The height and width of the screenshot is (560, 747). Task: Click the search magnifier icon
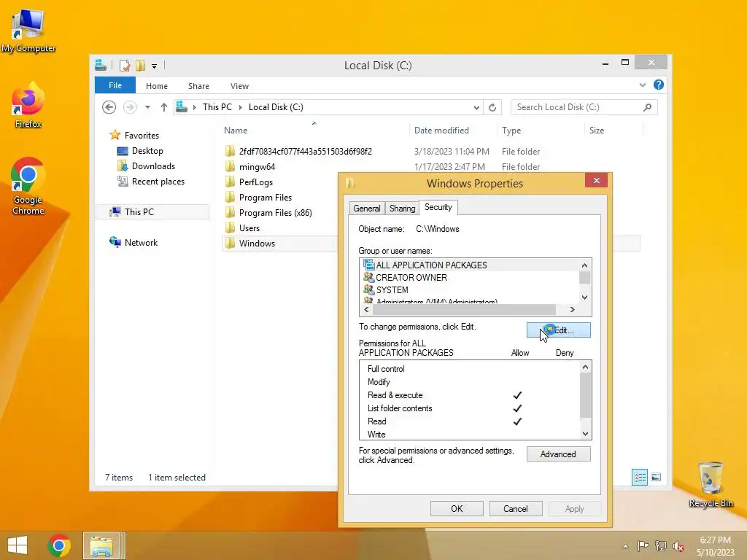(647, 108)
